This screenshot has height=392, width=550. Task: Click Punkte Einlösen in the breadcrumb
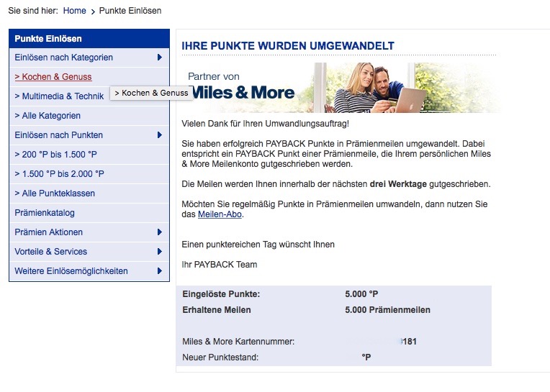point(130,11)
